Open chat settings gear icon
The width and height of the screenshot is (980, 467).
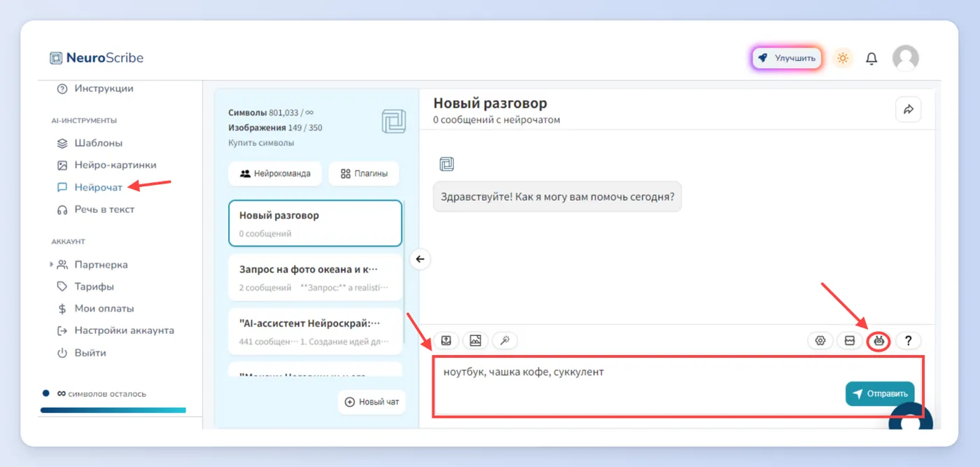point(820,341)
